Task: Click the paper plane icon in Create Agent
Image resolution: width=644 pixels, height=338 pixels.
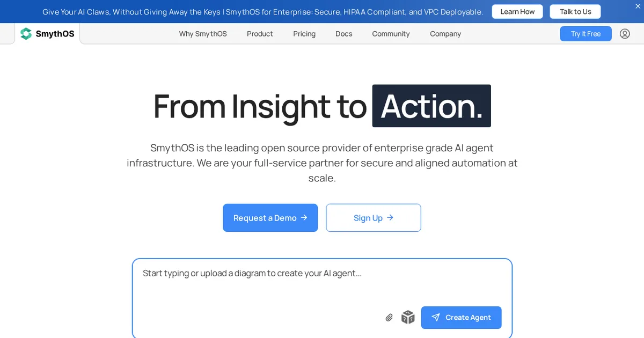Action: click(x=436, y=318)
